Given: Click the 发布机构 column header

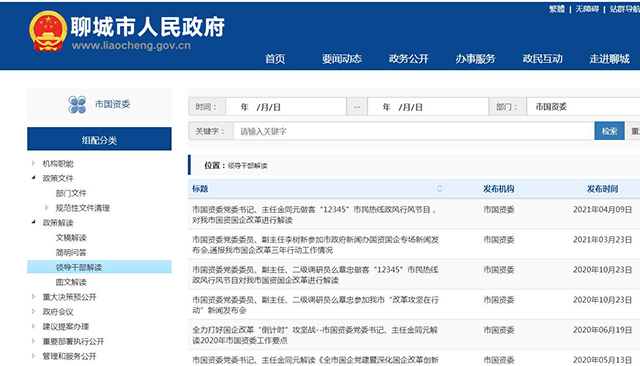Looking at the screenshot, I should pos(498,189).
